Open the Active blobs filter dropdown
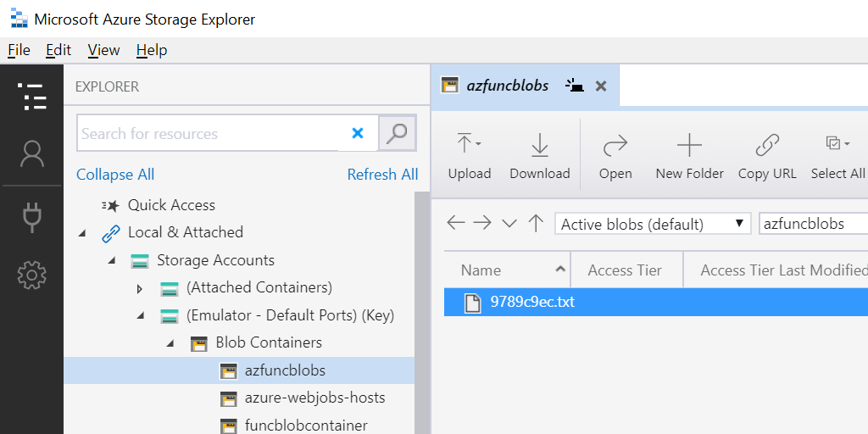Viewport: 868px width, 434px height. point(653,224)
